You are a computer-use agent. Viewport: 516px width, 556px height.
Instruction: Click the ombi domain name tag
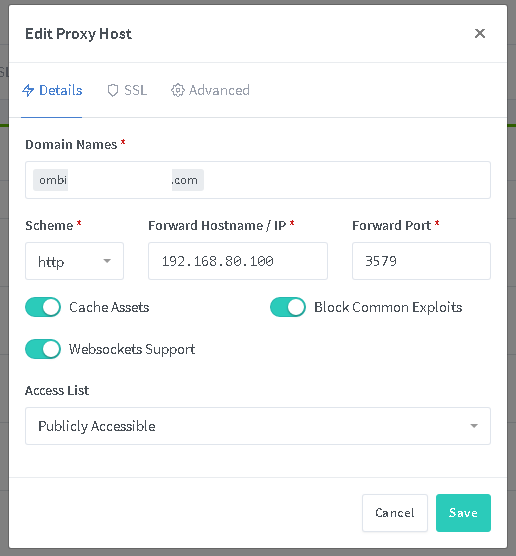click(118, 180)
